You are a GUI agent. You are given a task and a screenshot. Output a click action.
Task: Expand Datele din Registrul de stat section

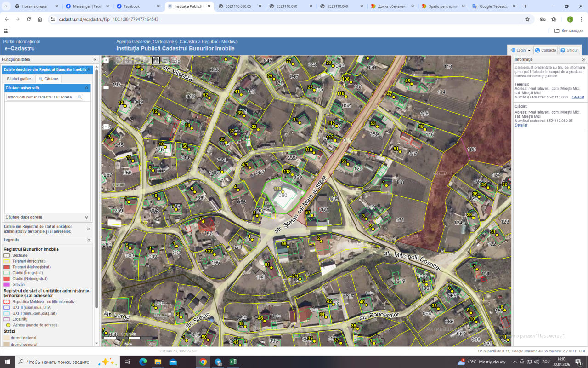click(89, 229)
